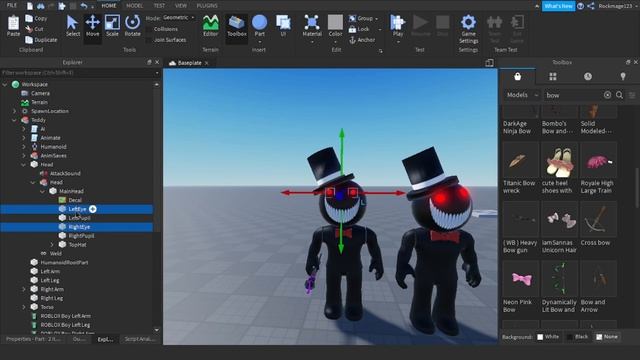Copy the selection via Copy button
Image resolution: width=640 pixels, height=360 pixels.
point(36,18)
